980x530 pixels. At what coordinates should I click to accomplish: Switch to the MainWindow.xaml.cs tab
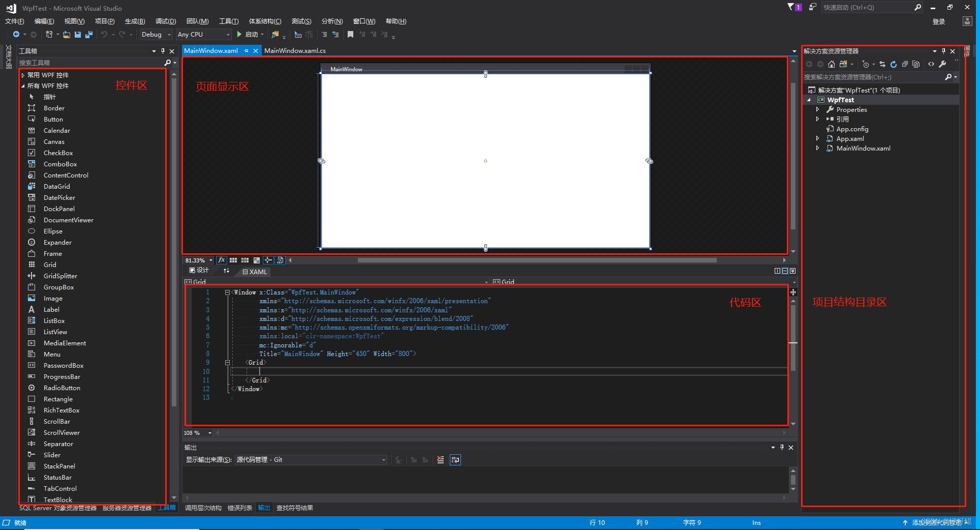coord(295,50)
